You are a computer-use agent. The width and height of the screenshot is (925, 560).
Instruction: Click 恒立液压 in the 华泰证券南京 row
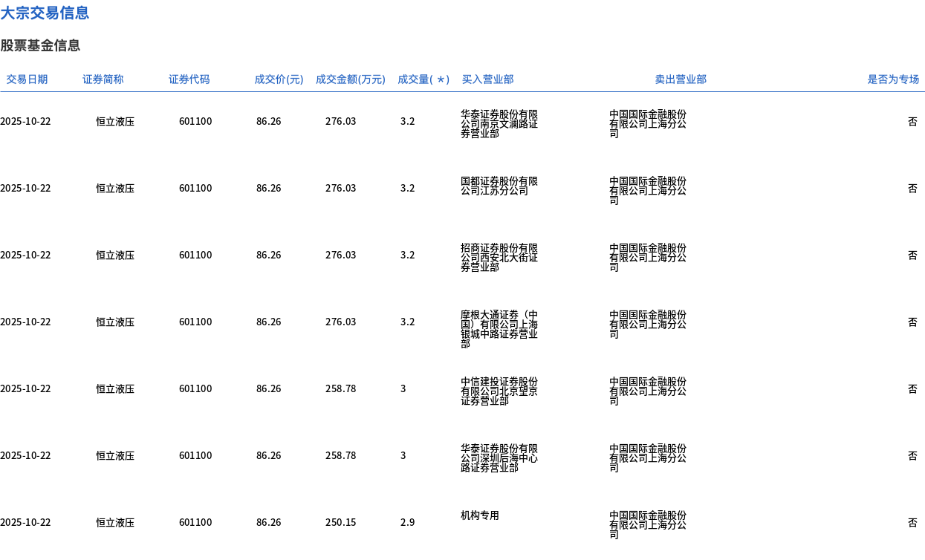coord(115,122)
